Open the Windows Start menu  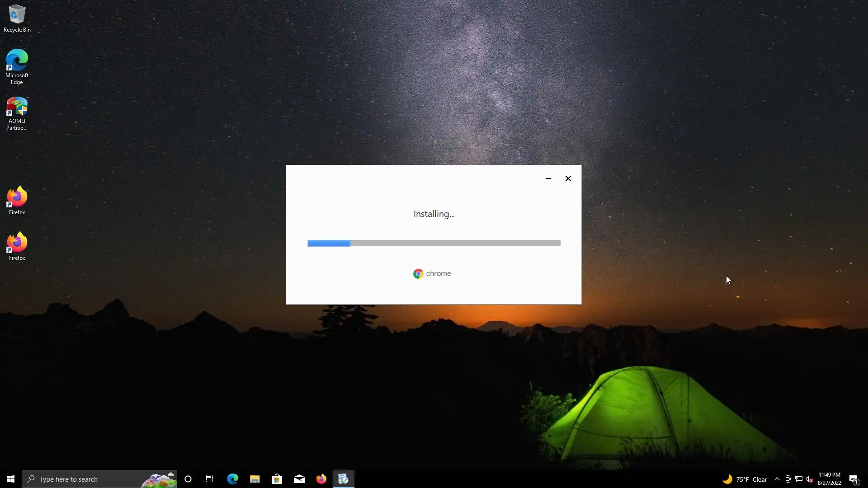(x=11, y=479)
